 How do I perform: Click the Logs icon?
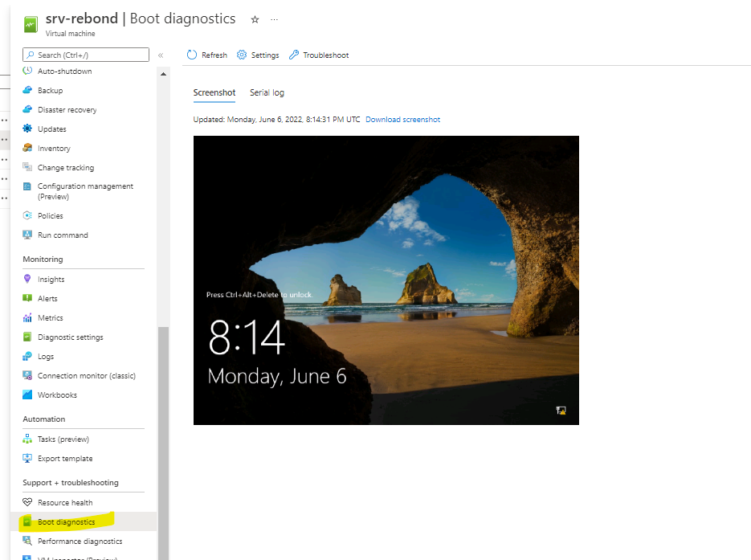27,356
